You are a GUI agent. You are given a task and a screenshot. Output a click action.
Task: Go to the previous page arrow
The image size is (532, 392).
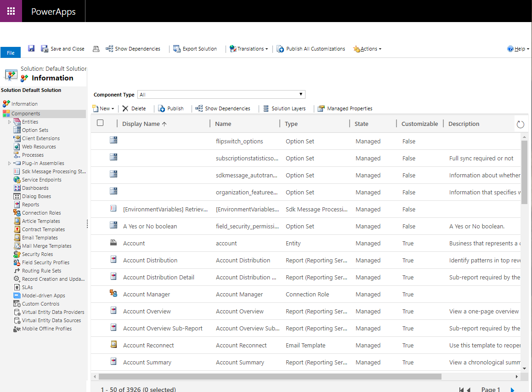[469, 390]
